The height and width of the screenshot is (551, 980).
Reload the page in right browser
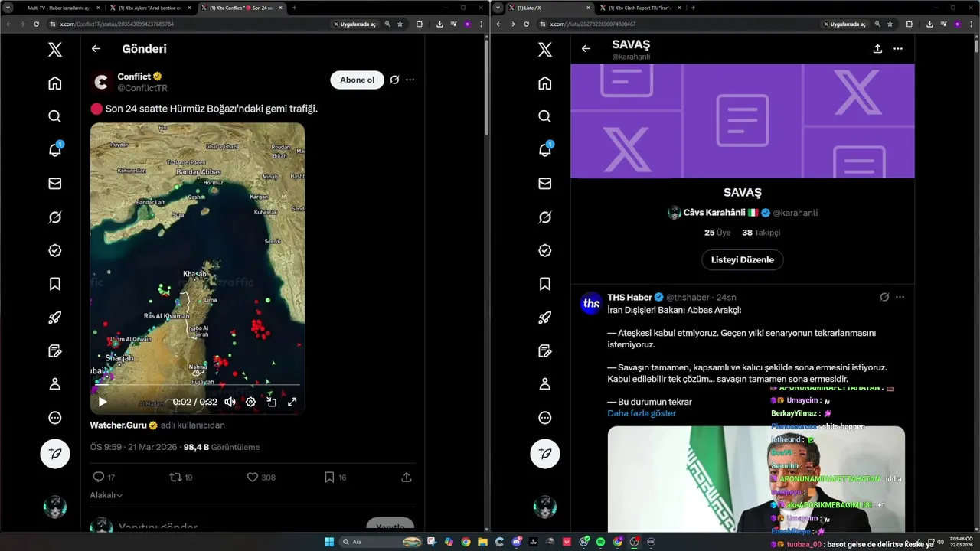[x=526, y=24]
